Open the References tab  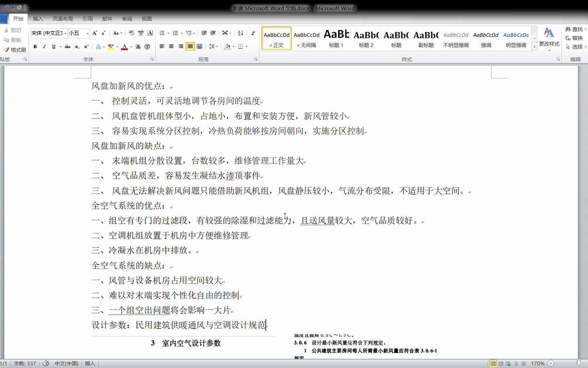click(x=87, y=19)
